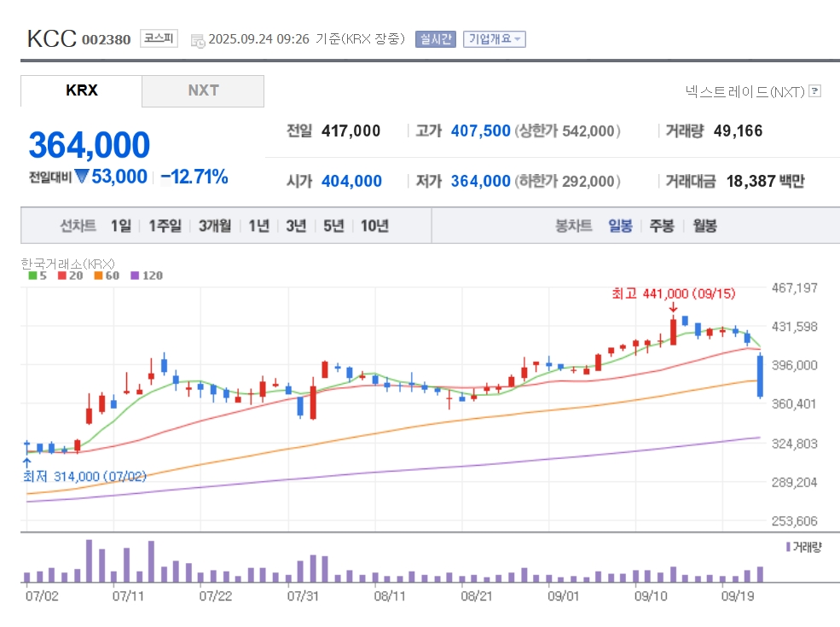Click the 최고 441,000 (09/15) chart label
The height and width of the screenshot is (627, 840).
(674, 293)
